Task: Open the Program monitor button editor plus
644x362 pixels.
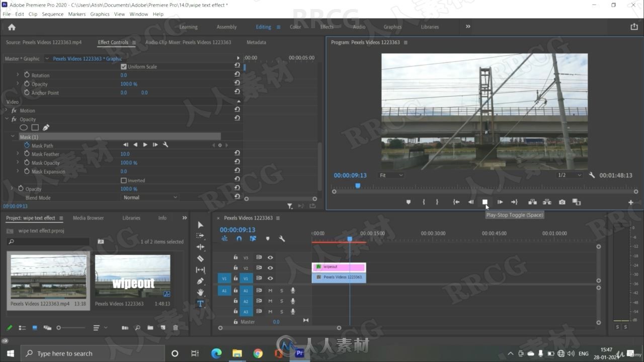Action: click(x=631, y=202)
